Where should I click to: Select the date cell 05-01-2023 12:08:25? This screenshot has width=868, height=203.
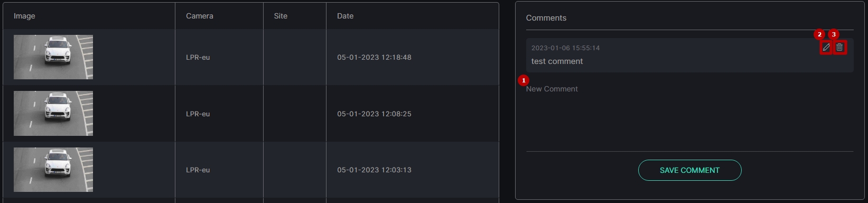(x=374, y=114)
